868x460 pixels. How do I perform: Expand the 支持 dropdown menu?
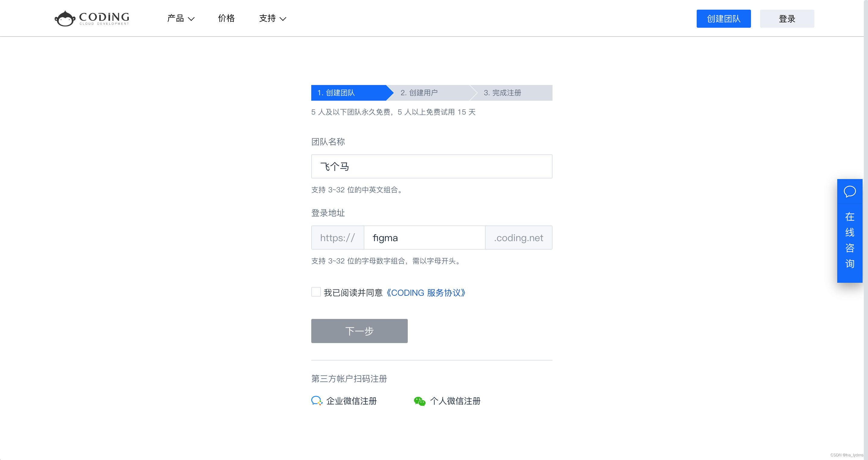(x=272, y=18)
